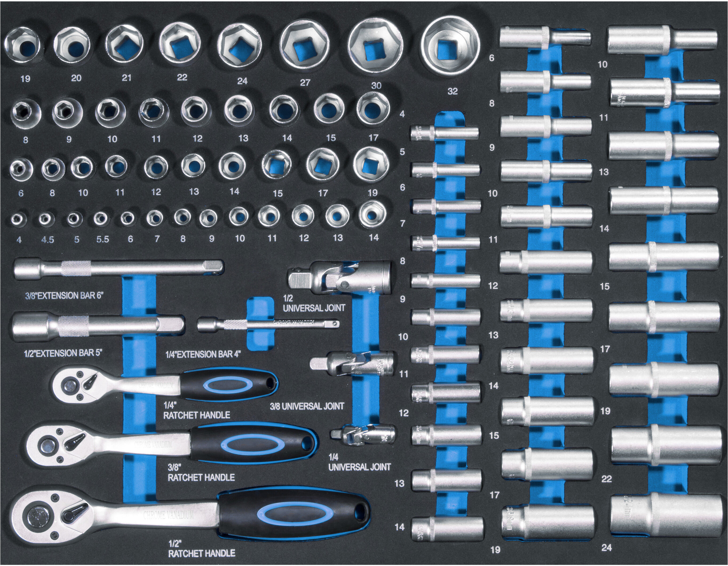Click the "21" size label

(x=127, y=78)
